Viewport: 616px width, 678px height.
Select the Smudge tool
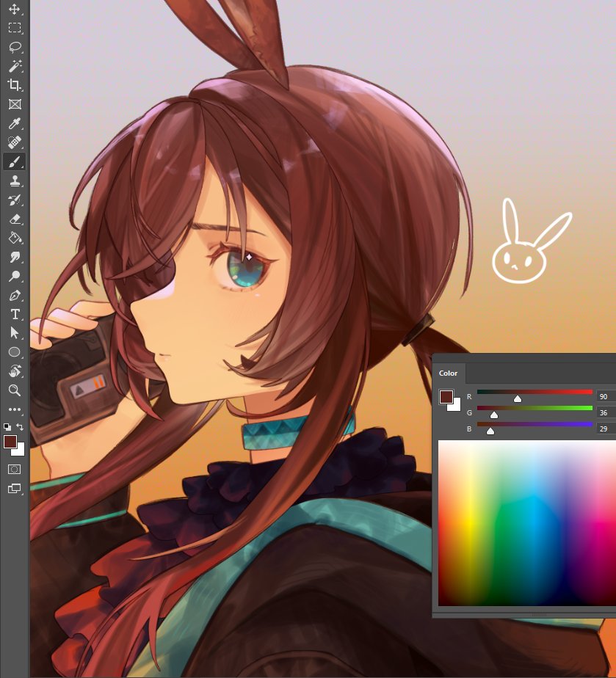[x=14, y=257]
